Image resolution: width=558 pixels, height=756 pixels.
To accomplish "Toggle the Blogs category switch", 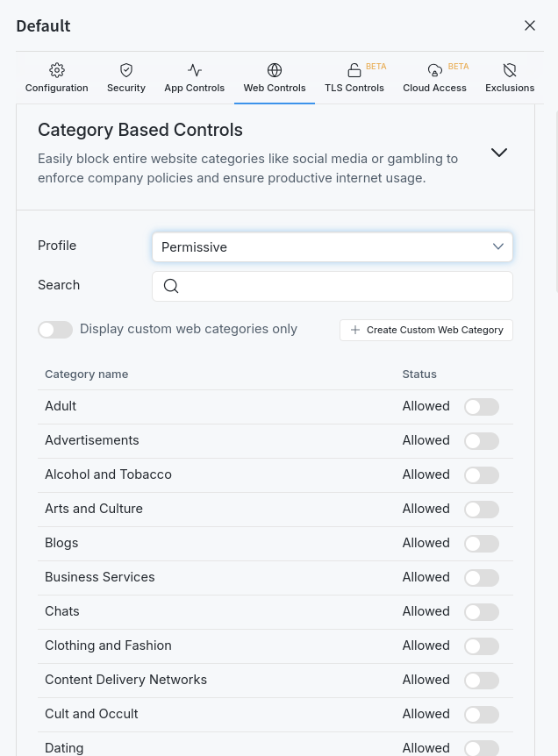I will (482, 544).
